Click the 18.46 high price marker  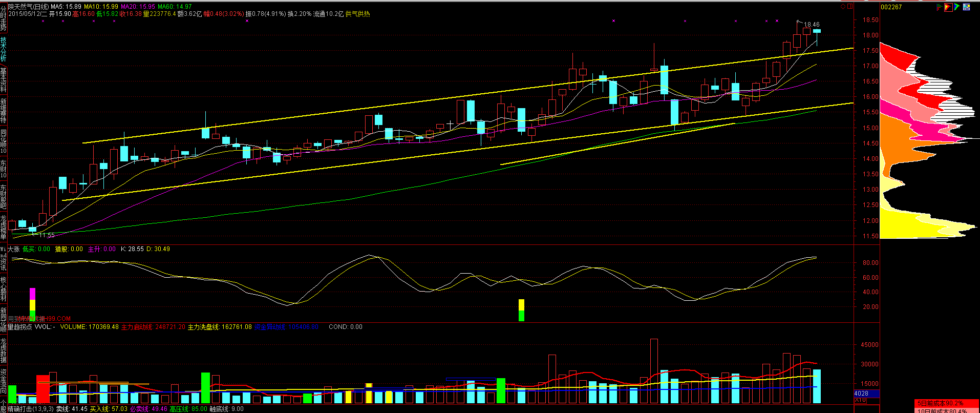812,25
